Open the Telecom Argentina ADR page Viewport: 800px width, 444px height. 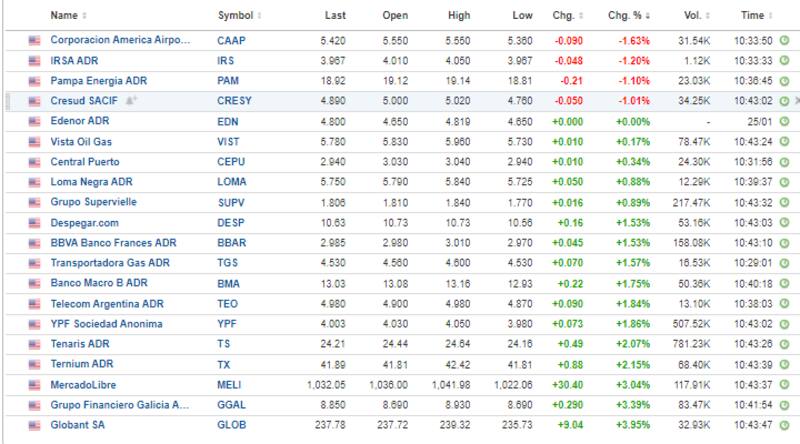[106, 303]
